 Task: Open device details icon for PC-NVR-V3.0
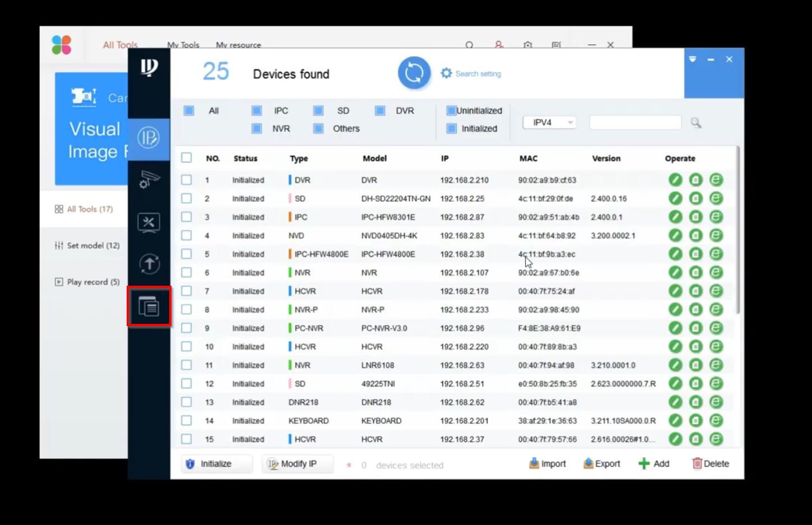pyautogui.click(x=695, y=328)
